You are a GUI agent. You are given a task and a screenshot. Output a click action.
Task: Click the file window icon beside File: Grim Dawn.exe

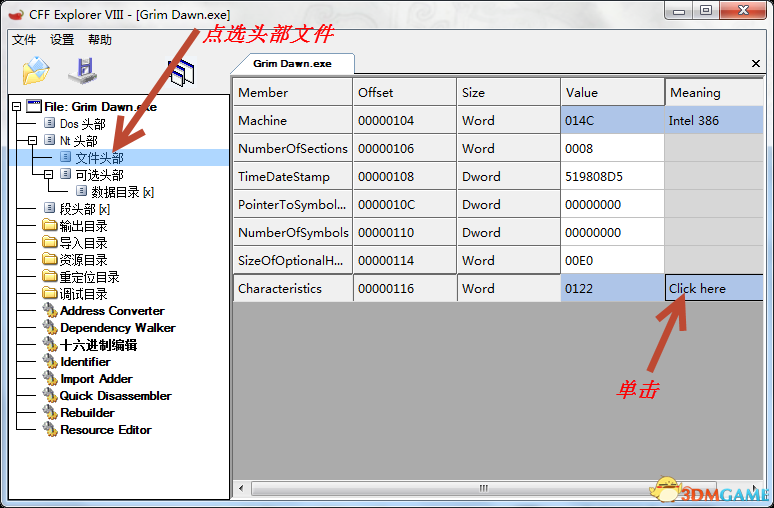(x=34, y=106)
